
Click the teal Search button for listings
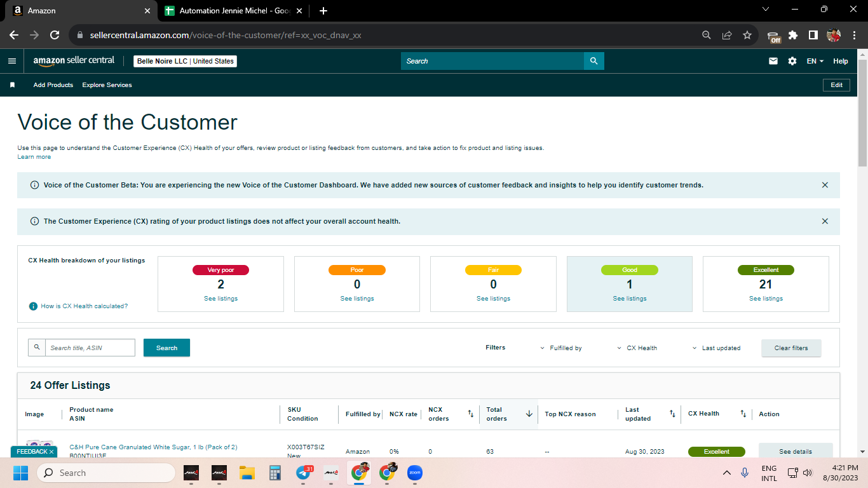pyautogui.click(x=166, y=348)
